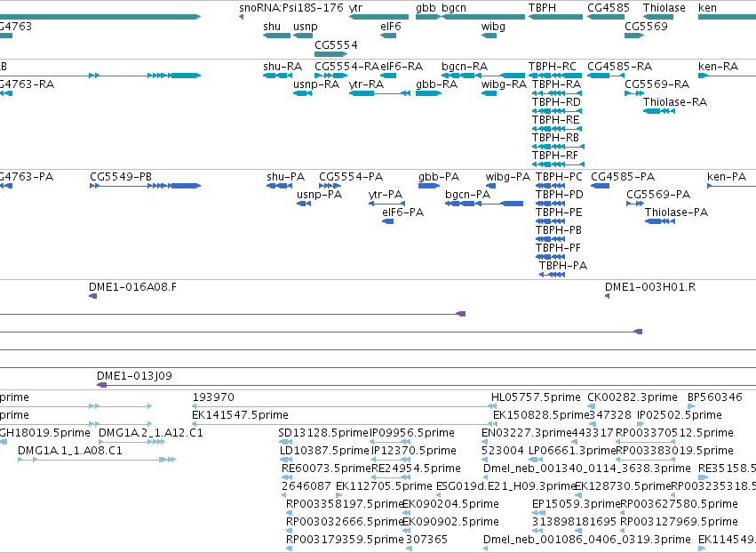This screenshot has height=553, width=756.
Task: Click the SD13128.5prime EST label
Action: pos(323,433)
